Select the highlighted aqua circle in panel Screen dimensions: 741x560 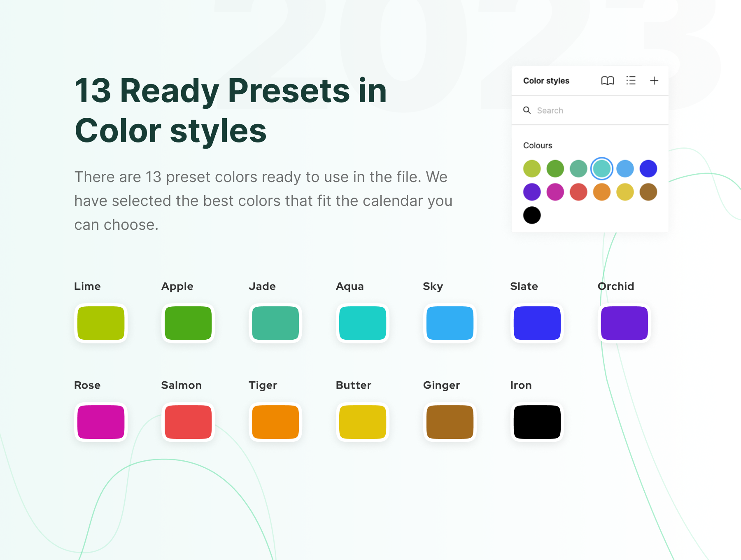click(601, 169)
